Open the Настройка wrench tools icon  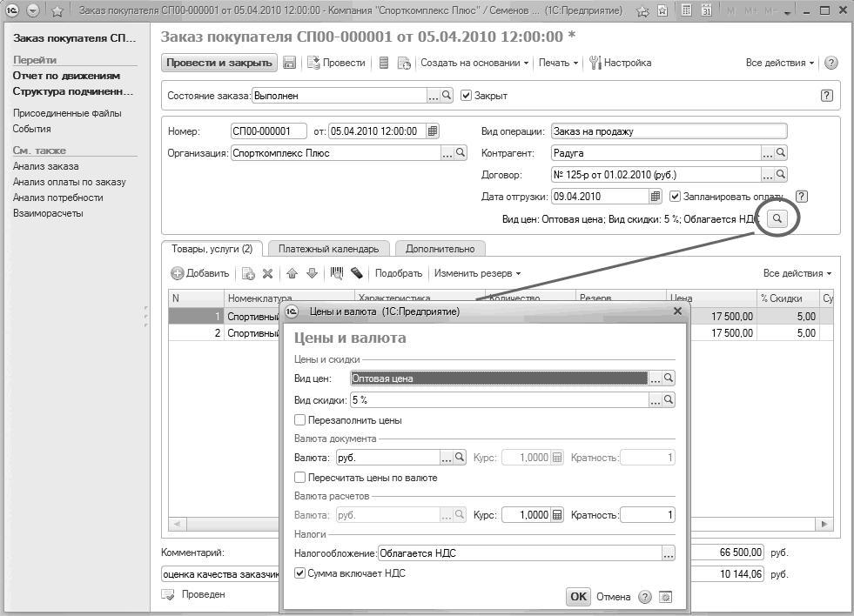click(x=595, y=63)
